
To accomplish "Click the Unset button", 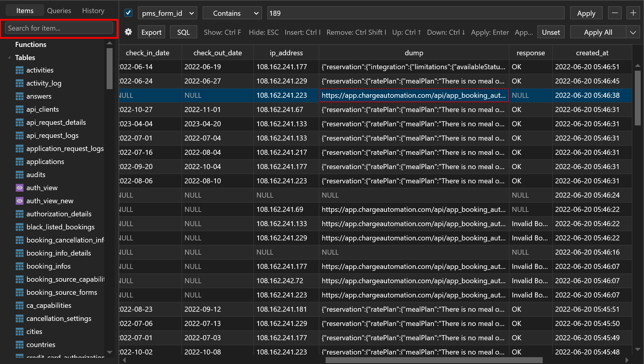I will pos(551,32).
